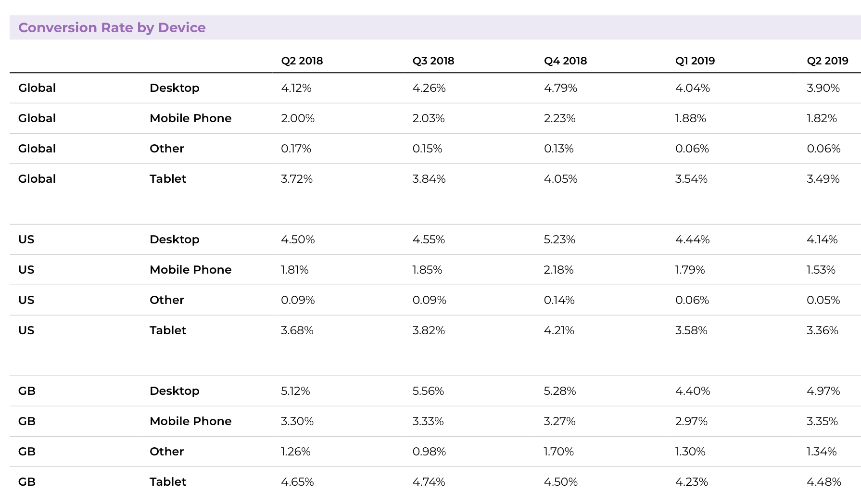Click the Global Tablet Q3 2018 value 3.84%
The width and height of the screenshot is (861, 504).
429,179
